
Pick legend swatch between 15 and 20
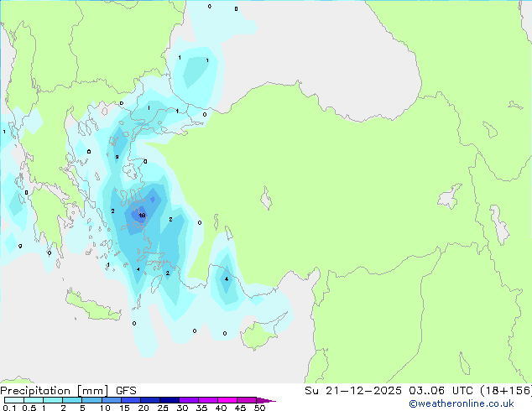(131, 400)
